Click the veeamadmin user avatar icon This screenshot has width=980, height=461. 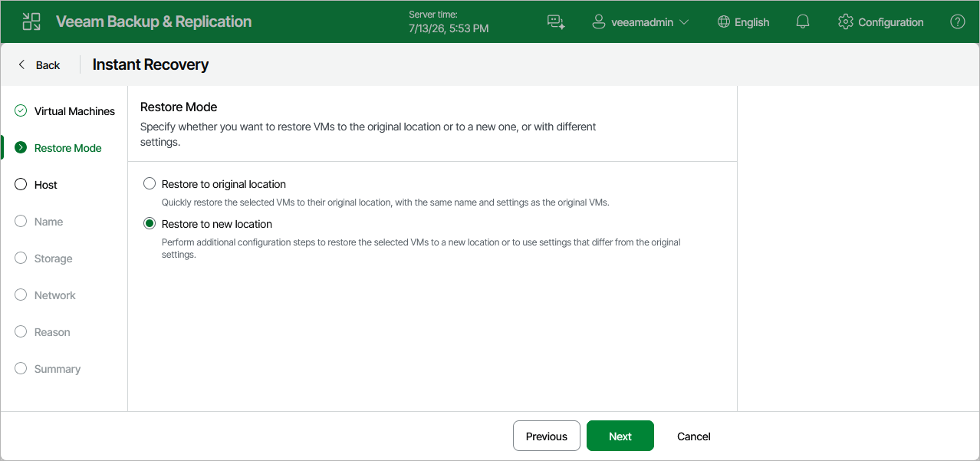[599, 22]
